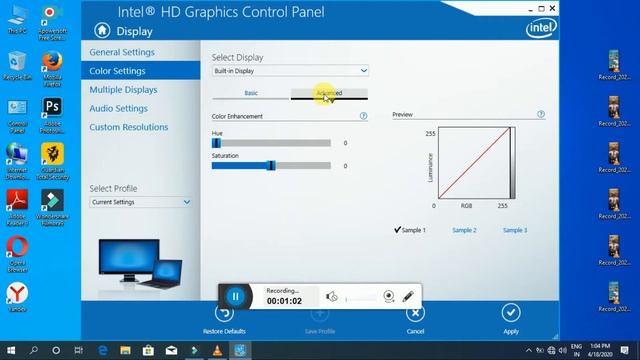Click the Restore Defaults circular arrow icon
This screenshot has width=640, height=360.
(224, 313)
